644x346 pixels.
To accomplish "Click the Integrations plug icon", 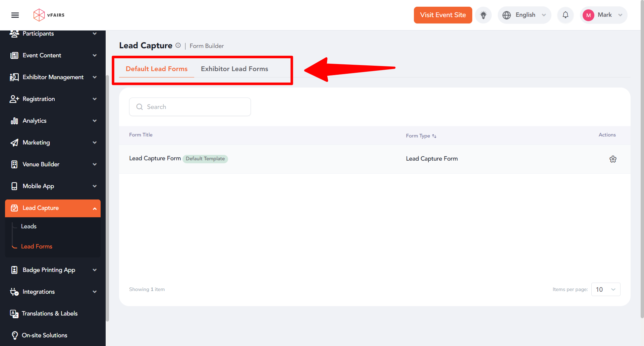I will [14, 292].
